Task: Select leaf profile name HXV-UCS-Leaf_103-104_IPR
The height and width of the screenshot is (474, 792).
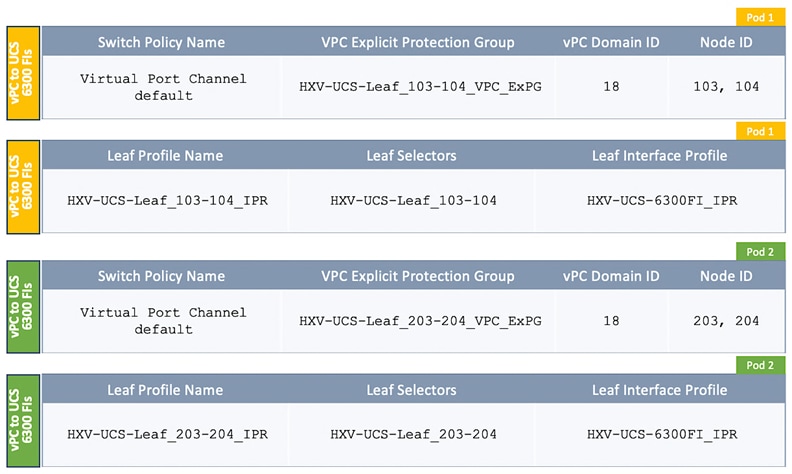Action: (x=167, y=201)
